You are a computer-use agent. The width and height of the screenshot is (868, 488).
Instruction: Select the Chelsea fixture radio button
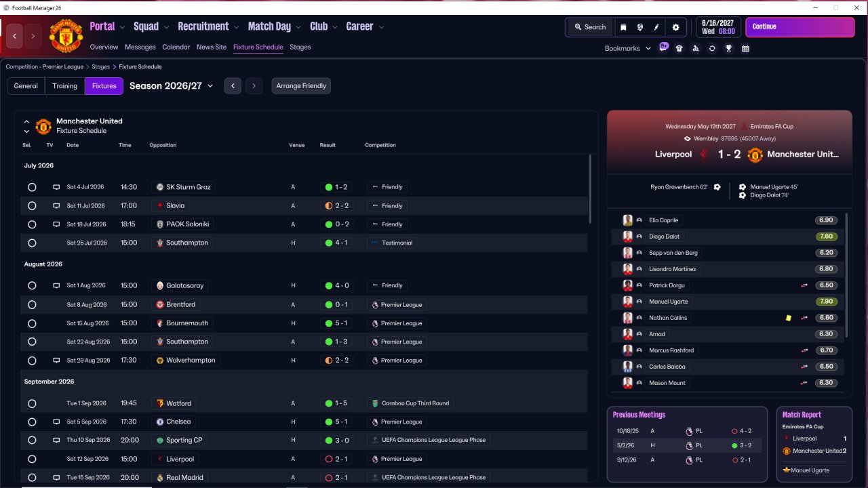[x=32, y=422]
